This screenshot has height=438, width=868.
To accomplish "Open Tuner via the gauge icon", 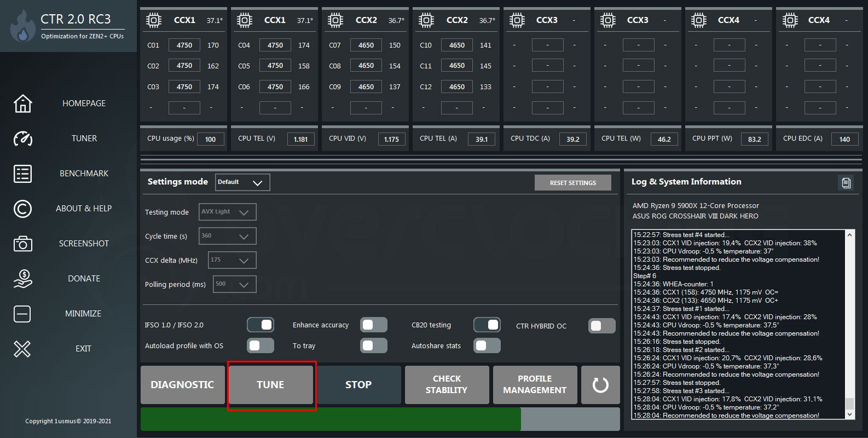I will click(x=22, y=139).
